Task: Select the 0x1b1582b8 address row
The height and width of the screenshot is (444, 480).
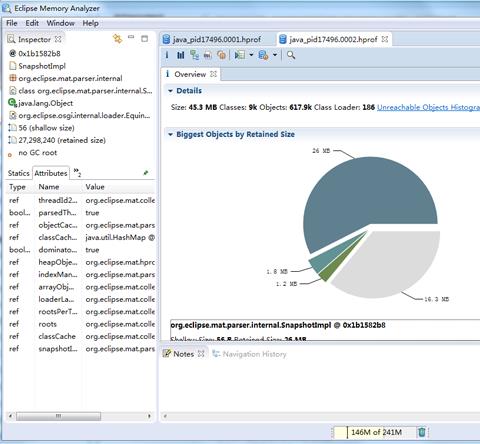Action: coord(39,53)
